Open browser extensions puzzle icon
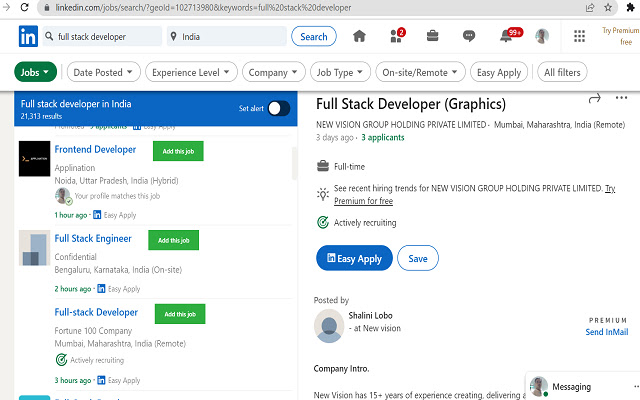This screenshot has height=400, width=640. coord(630,7)
